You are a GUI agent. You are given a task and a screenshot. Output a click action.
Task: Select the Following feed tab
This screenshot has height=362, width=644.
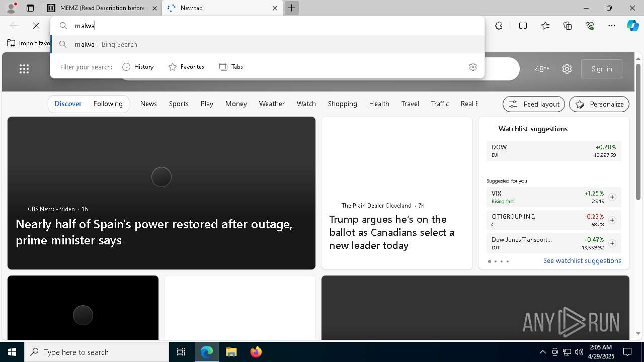[108, 104]
